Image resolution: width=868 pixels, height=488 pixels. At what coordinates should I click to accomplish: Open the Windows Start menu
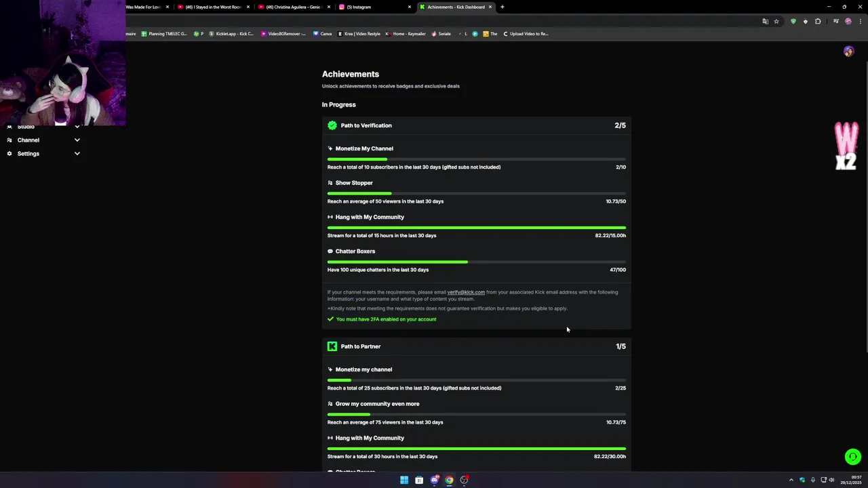tap(404, 480)
